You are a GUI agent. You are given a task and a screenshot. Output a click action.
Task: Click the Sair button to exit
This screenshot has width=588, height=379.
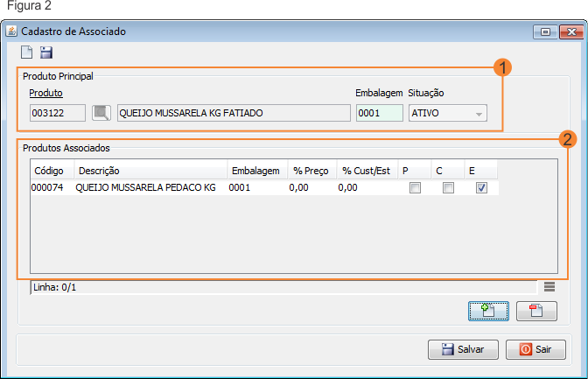click(x=535, y=348)
